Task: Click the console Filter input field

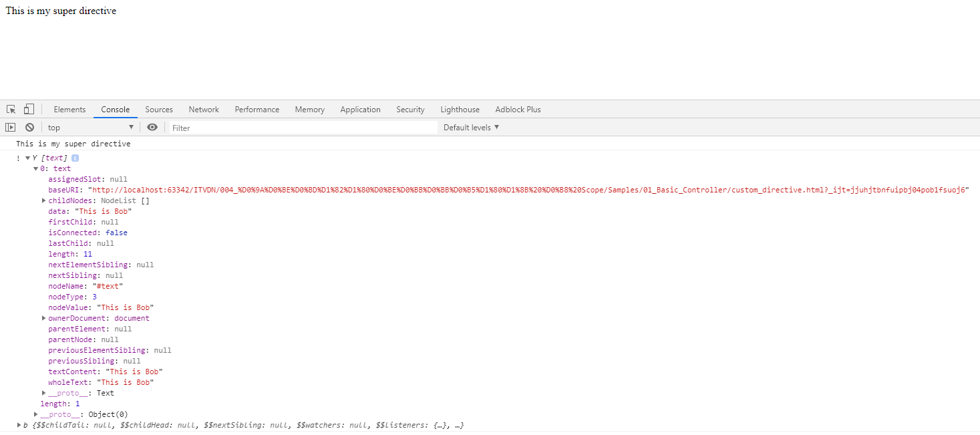Action: pos(303,128)
